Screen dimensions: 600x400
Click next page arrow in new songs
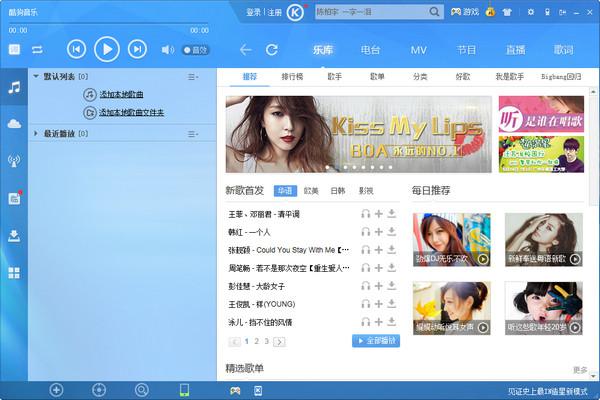click(279, 342)
